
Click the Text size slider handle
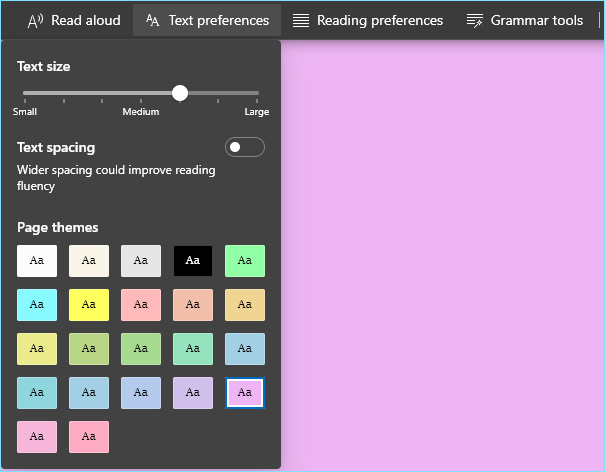(x=180, y=93)
